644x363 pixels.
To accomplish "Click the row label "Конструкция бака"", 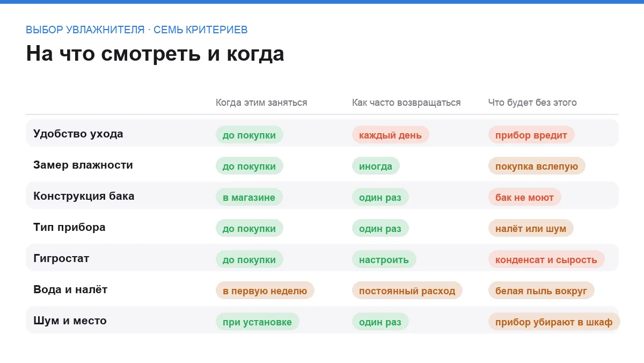I will tap(84, 196).
